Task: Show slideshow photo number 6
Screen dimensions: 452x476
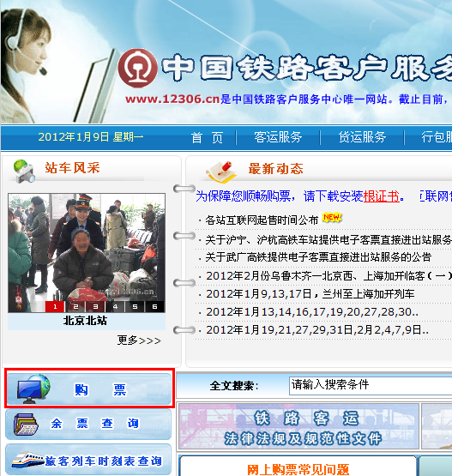Action: [155, 306]
